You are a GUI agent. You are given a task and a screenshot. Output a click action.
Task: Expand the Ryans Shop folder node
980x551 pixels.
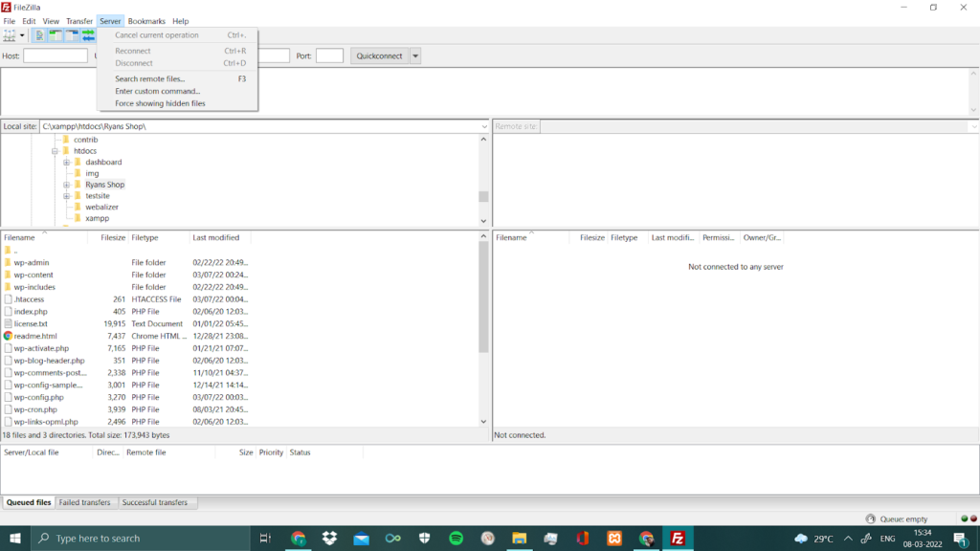(x=67, y=185)
